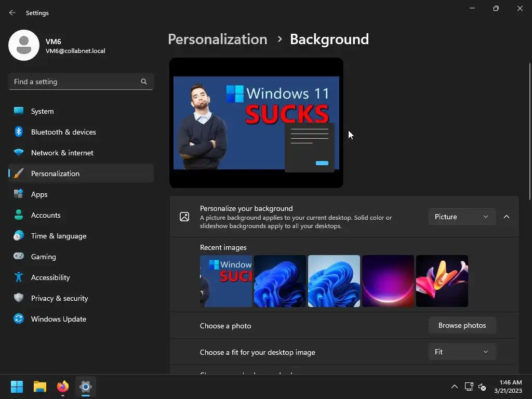Click the network status tray icon
532x399 pixels.
click(469, 387)
